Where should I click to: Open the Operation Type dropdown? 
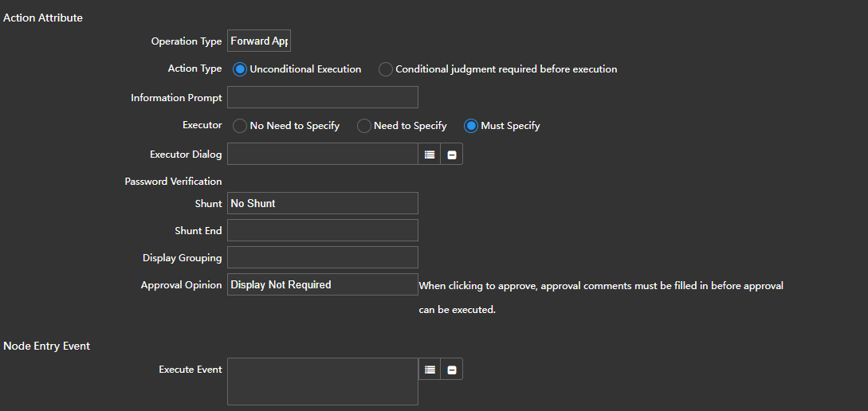pyautogui.click(x=259, y=41)
